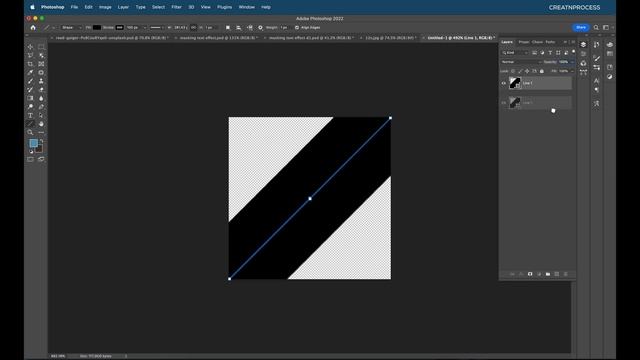Screen dimensions: 640x360
Task: Open stroke width dropdown
Action: [x=144, y=27]
